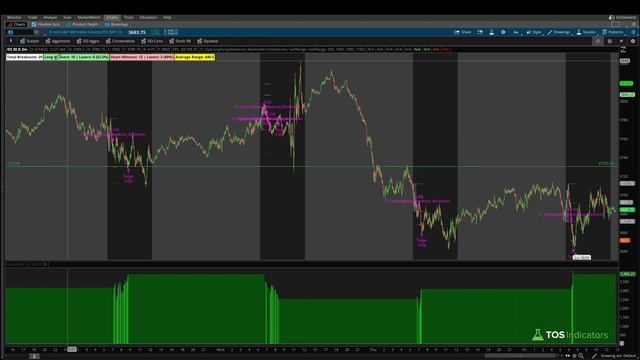Click the Share button
This screenshot has height=360, width=640.
tap(463, 32)
